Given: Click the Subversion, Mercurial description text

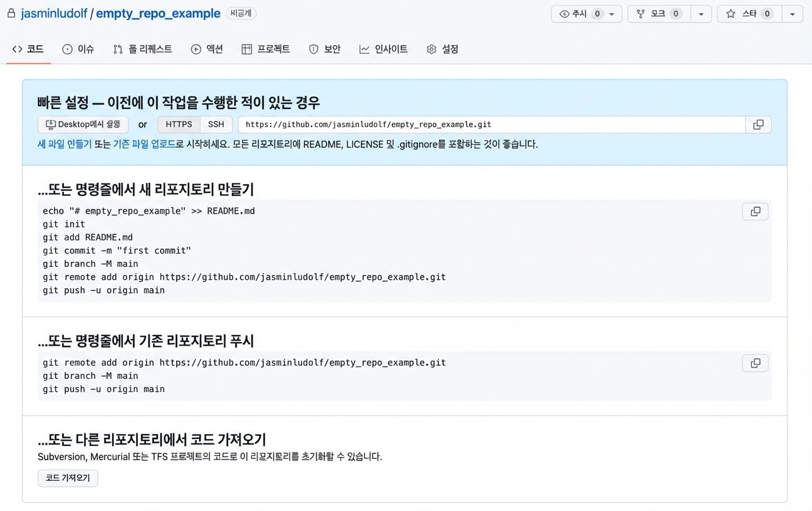Looking at the screenshot, I should click(x=210, y=457).
